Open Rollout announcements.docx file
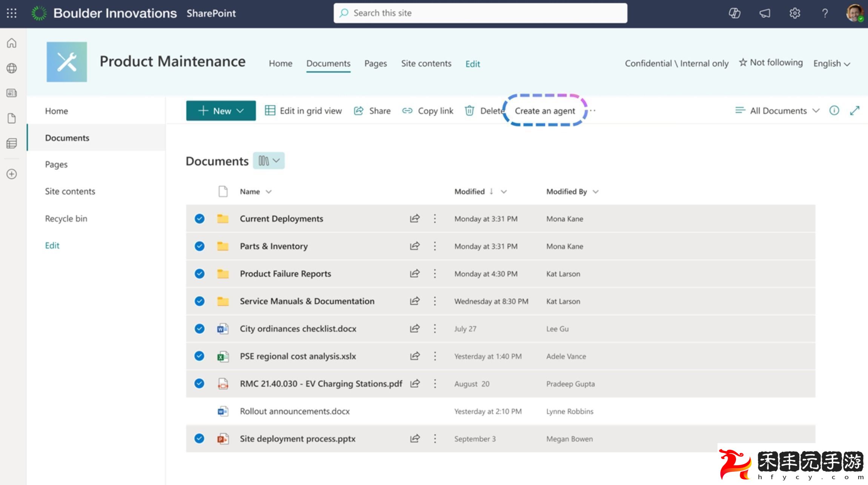The height and width of the screenshot is (485, 868). (x=295, y=411)
